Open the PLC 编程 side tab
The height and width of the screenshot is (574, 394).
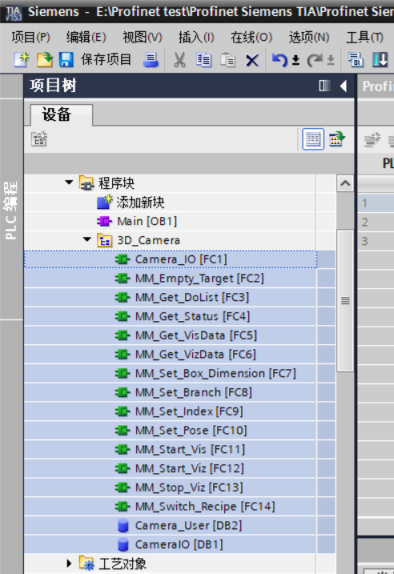11,210
